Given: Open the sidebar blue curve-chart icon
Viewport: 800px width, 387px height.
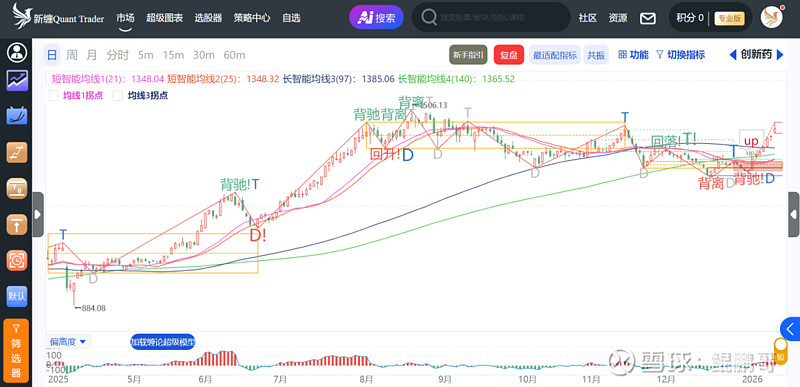Looking at the screenshot, I should click(17, 115).
